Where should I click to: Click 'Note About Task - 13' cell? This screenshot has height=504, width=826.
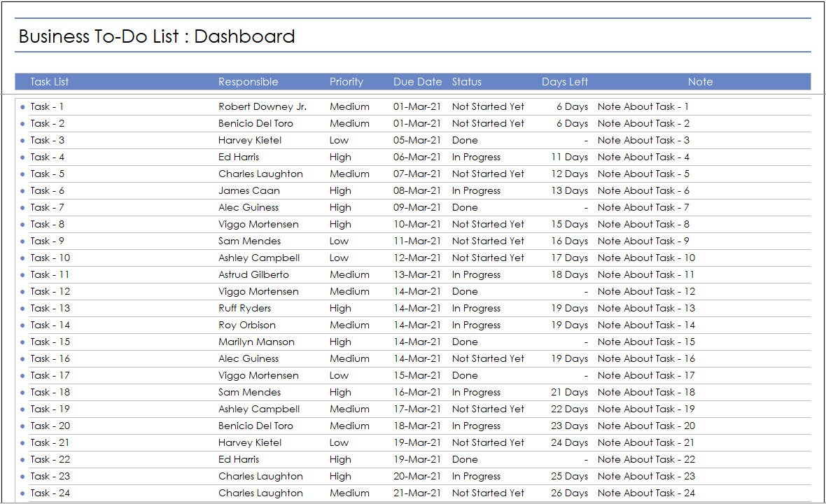[646, 308]
